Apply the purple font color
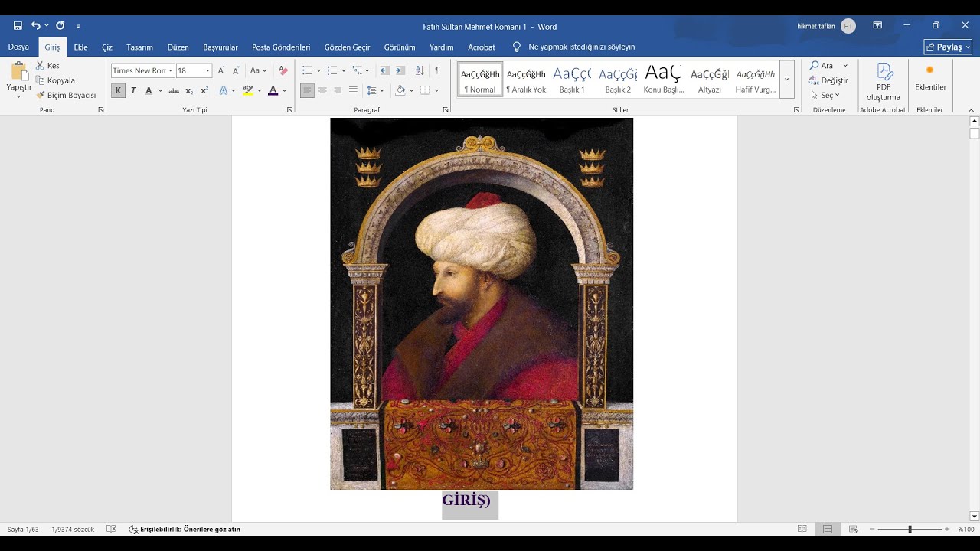The width and height of the screenshot is (980, 551). (273, 90)
